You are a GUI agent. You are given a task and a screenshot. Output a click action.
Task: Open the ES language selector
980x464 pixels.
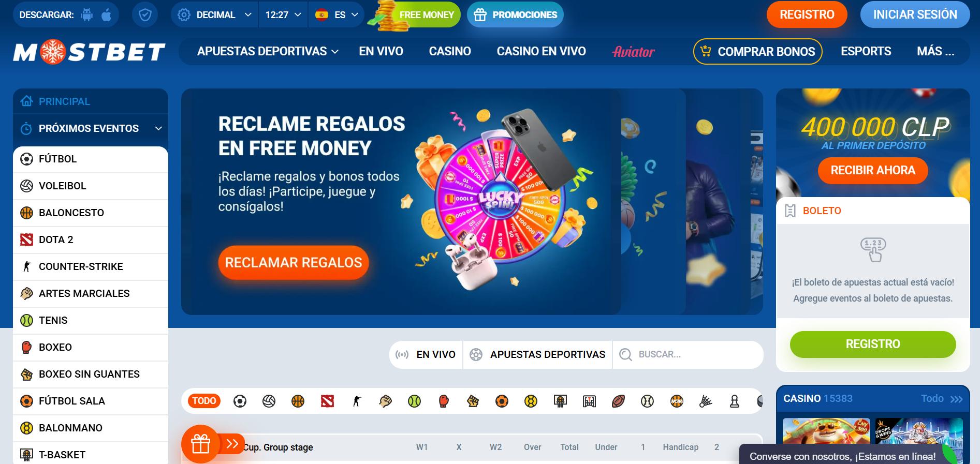tap(337, 15)
